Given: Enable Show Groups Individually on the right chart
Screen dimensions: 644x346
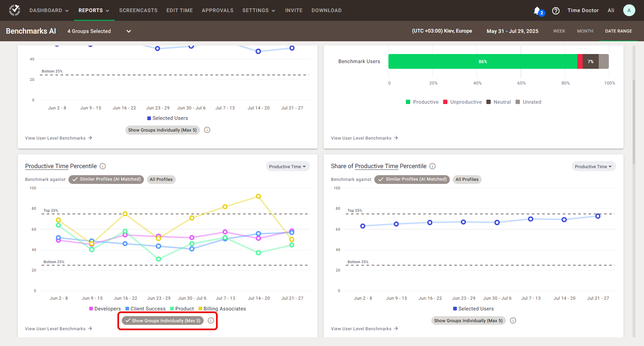Looking at the screenshot, I should [468, 320].
